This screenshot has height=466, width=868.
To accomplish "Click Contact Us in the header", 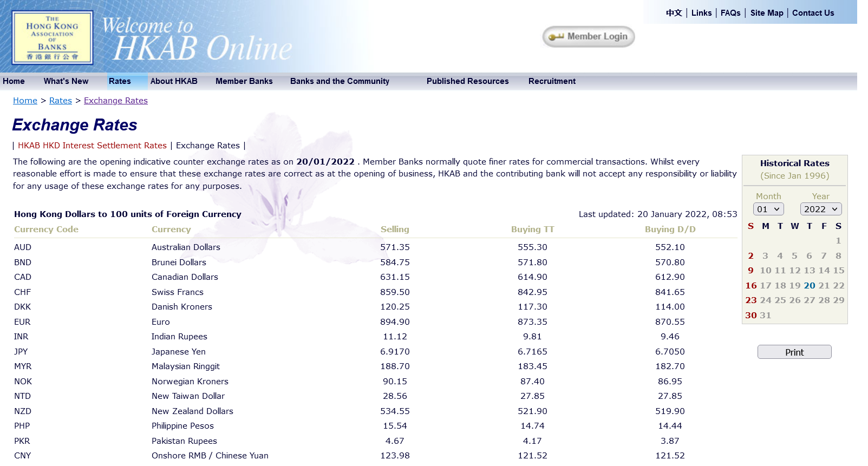I will pyautogui.click(x=813, y=13).
